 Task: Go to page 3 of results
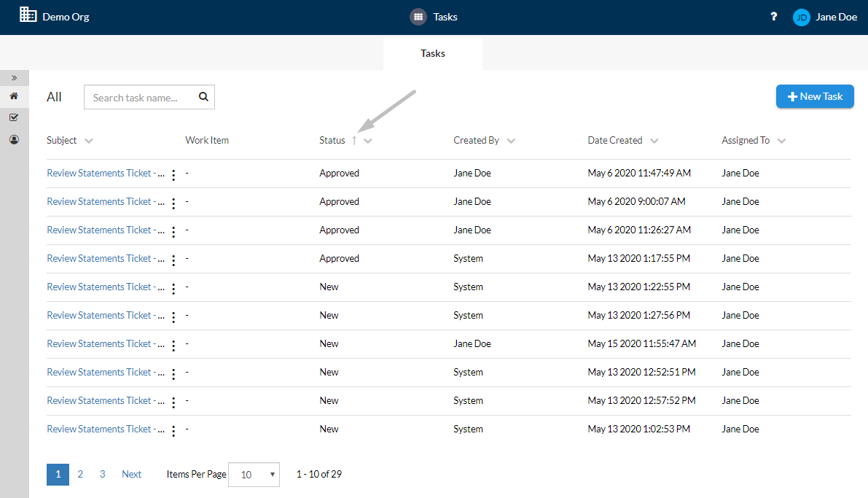click(103, 474)
